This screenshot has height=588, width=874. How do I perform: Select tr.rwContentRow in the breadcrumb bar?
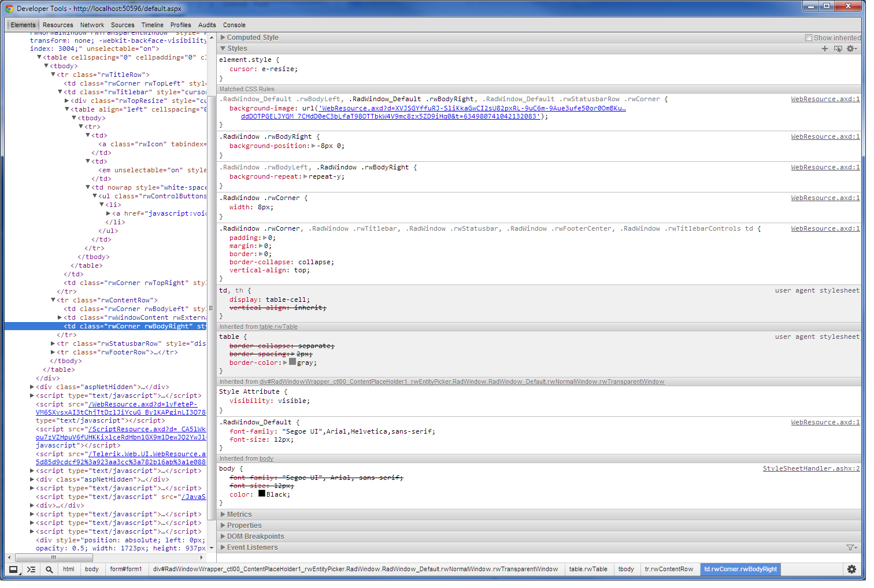tap(669, 569)
